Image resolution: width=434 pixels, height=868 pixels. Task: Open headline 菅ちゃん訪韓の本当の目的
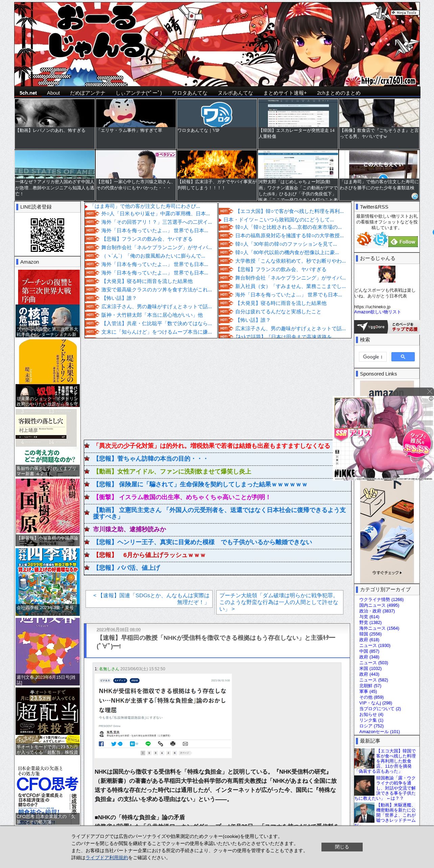coord(150,459)
